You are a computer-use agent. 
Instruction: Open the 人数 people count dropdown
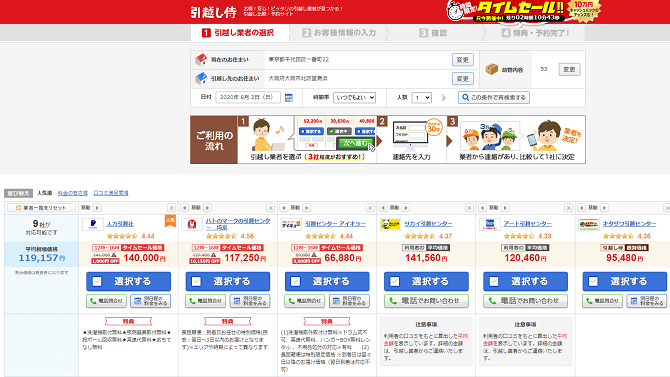coord(421,97)
